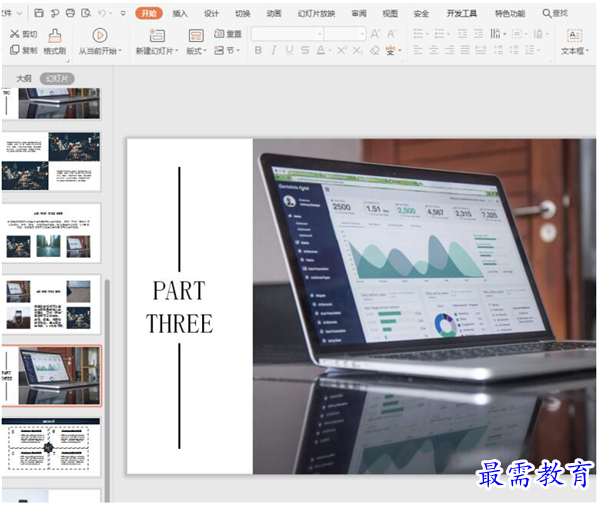
Task: Switch to the 动画 (Animation) tab
Action: [274, 13]
